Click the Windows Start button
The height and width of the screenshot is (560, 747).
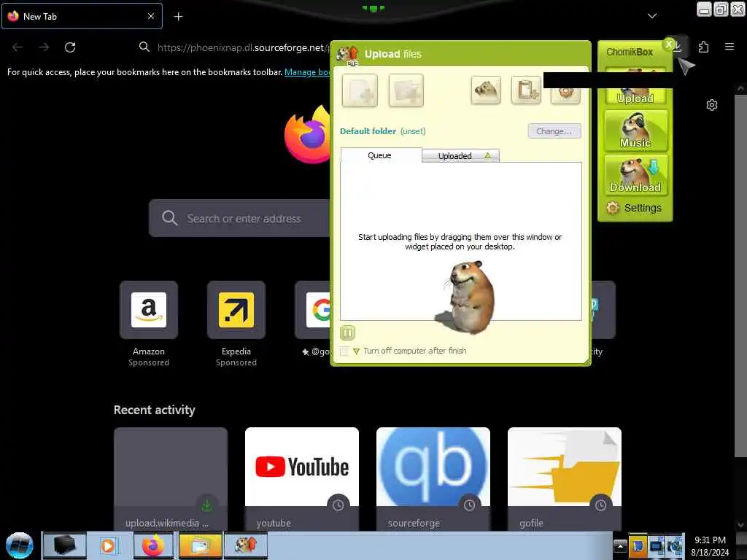[20, 545]
